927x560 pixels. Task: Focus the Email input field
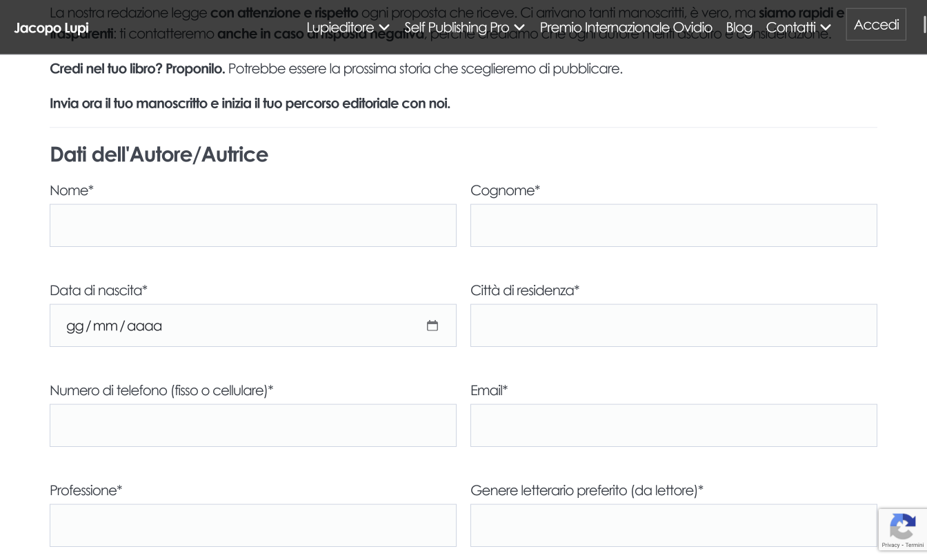pyautogui.click(x=673, y=426)
